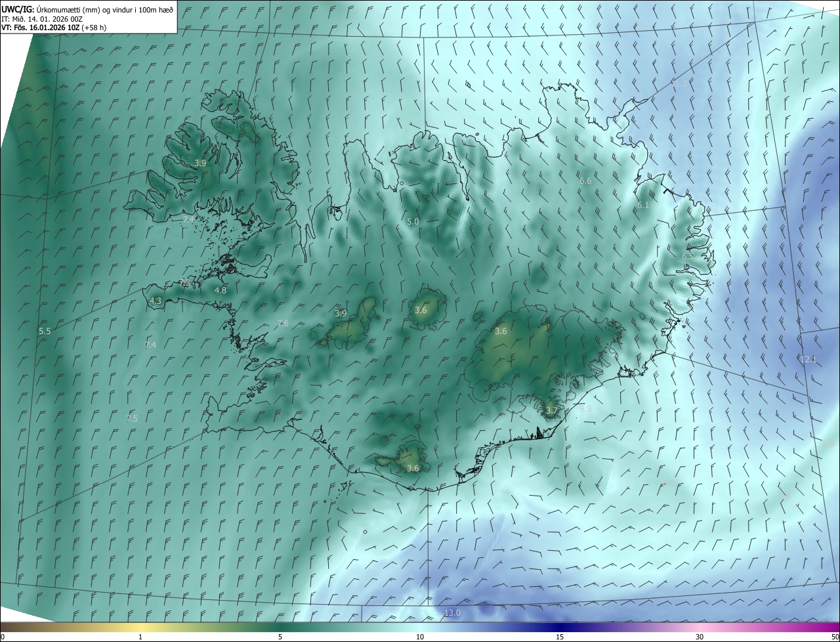The image size is (840, 642).
Task: Select the initial time 'IT: Mið. 14. 01. 2026 00Z'
Action: tap(41, 18)
